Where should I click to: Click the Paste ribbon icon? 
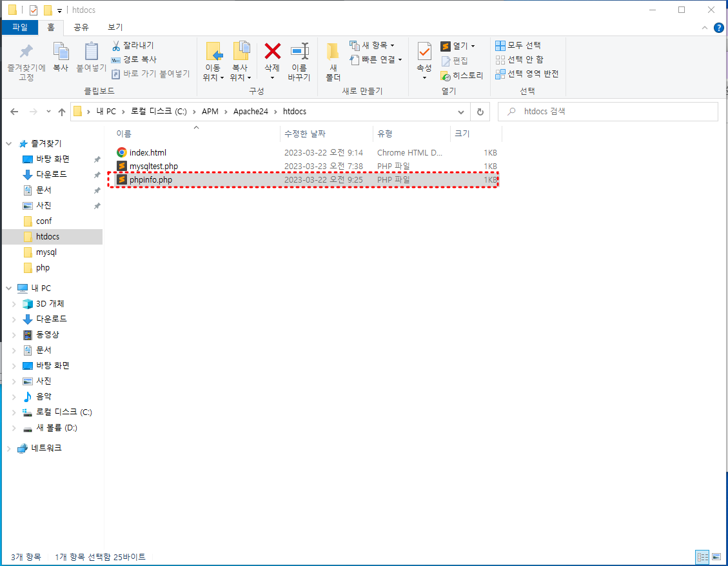pos(92,57)
